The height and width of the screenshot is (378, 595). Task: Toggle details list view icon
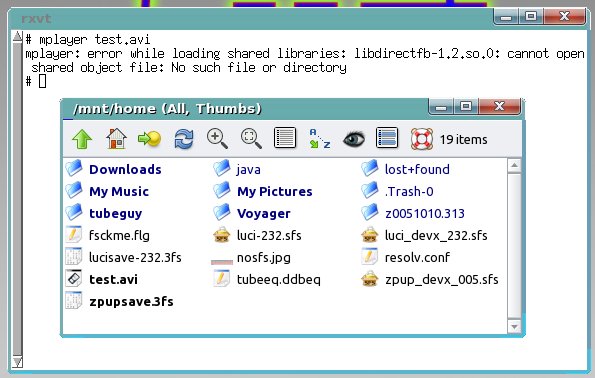pyautogui.click(x=285, y=138)
